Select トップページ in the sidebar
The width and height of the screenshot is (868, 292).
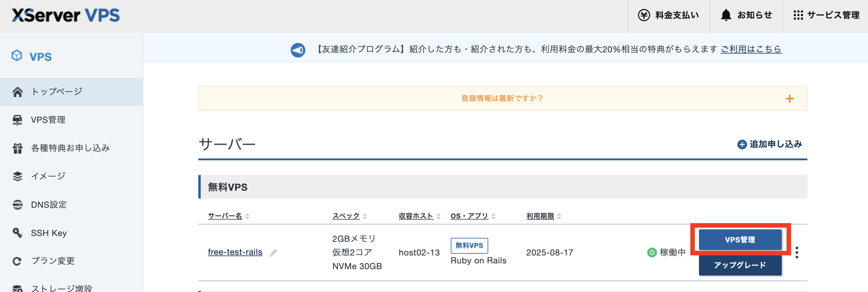coord(56,91)
